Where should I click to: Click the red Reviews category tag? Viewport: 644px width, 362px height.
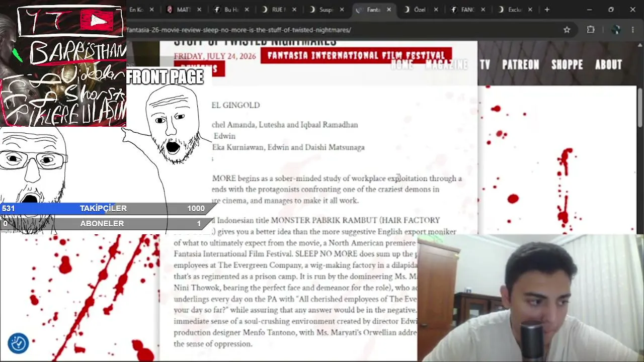tap(199, 69)
